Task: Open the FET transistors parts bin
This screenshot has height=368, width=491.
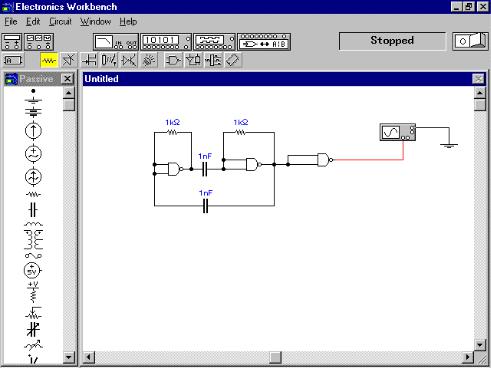Action: pyautogui.click(x=89, y=61)
